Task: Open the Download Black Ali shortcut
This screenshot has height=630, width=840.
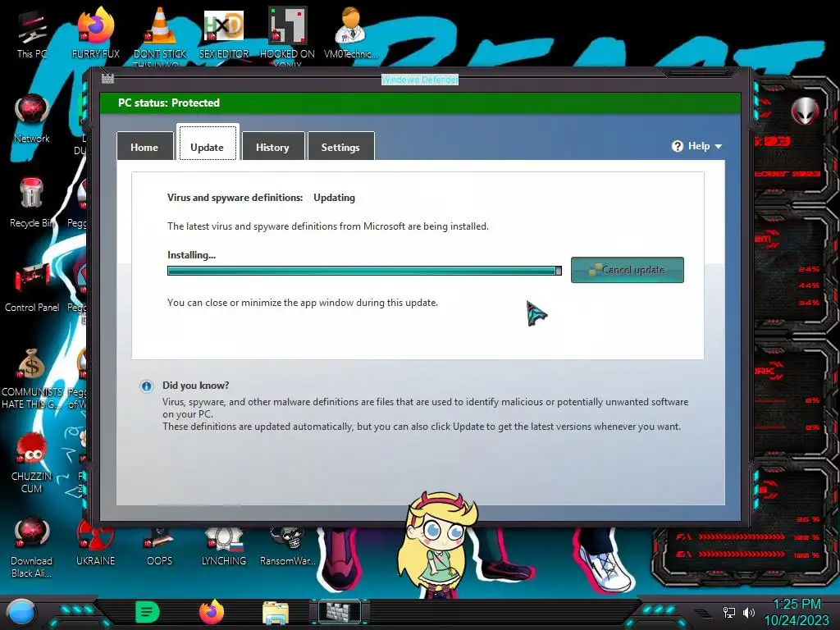Action: pos(32,547)
